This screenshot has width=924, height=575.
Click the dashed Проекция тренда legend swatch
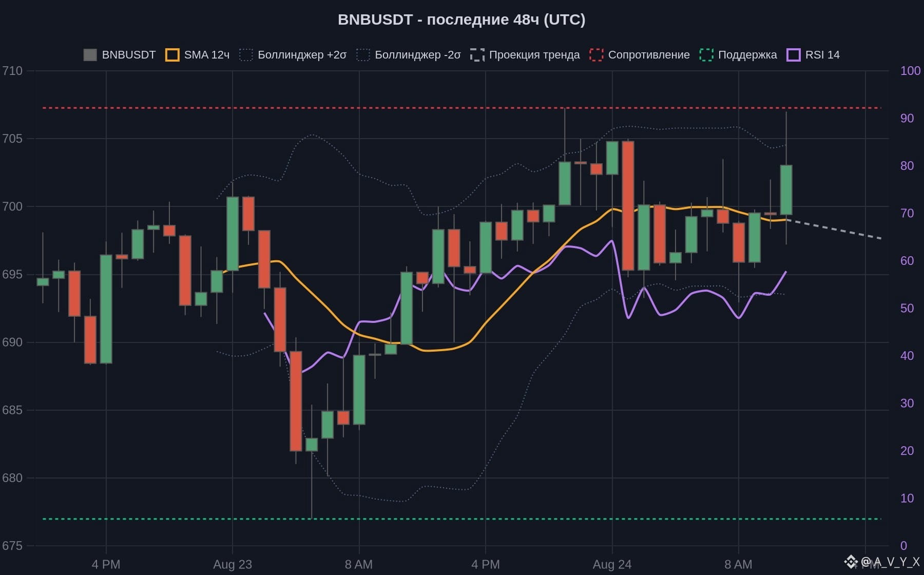[x=477, y=55]
